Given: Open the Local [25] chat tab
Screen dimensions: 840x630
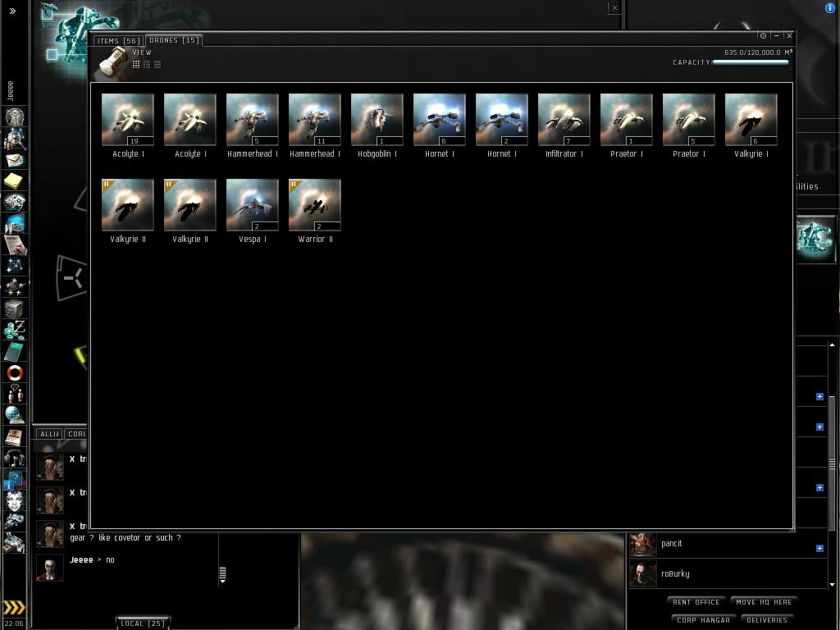Looking at the screenshot, I should (x=143, y=623).
